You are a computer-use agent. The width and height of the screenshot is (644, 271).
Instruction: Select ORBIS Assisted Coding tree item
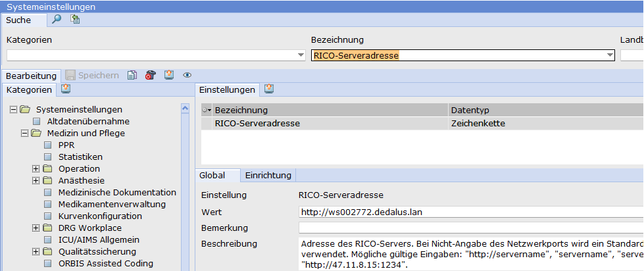(106, 264)
